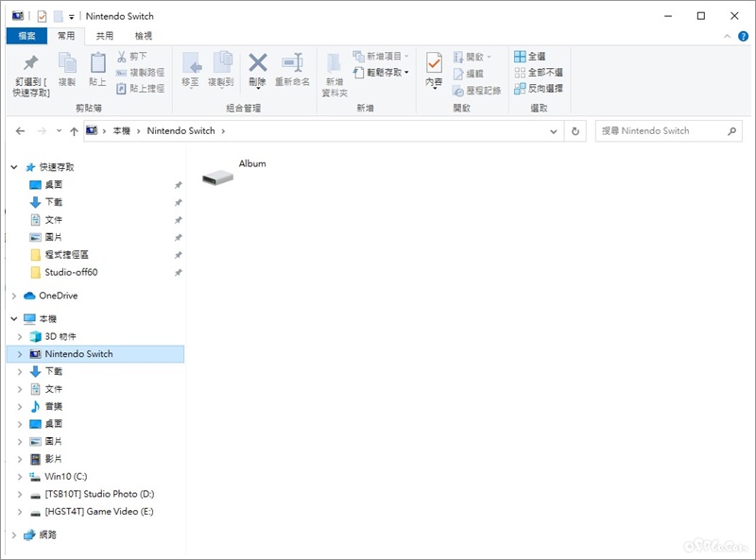Click the Paste shortcut icon
Viewport: 756px width, 560px height.
coord(122,89)
